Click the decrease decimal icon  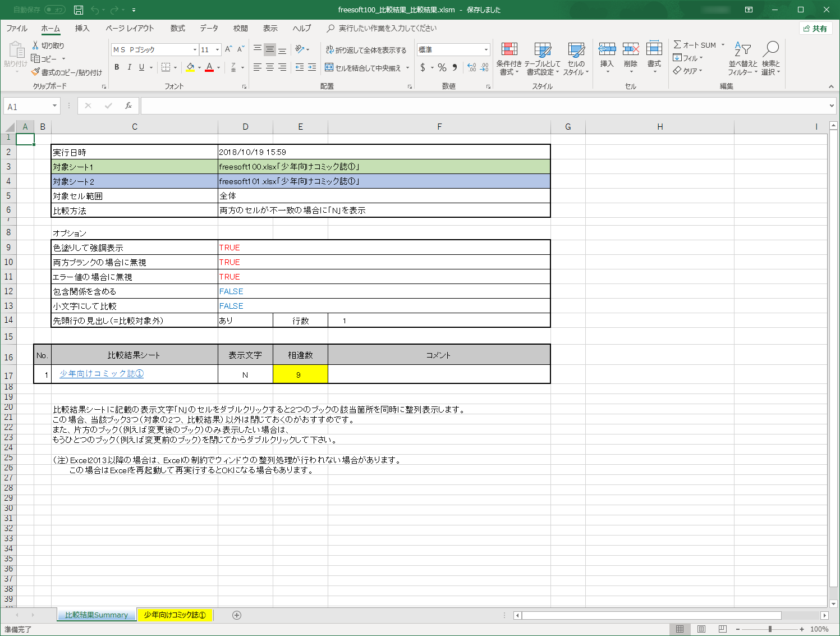pos(484,67)
